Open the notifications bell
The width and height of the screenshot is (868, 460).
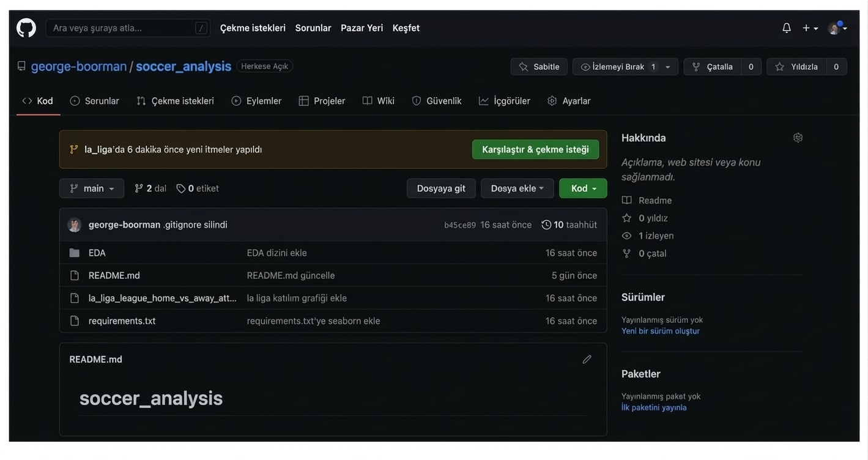tap(787, 28)
